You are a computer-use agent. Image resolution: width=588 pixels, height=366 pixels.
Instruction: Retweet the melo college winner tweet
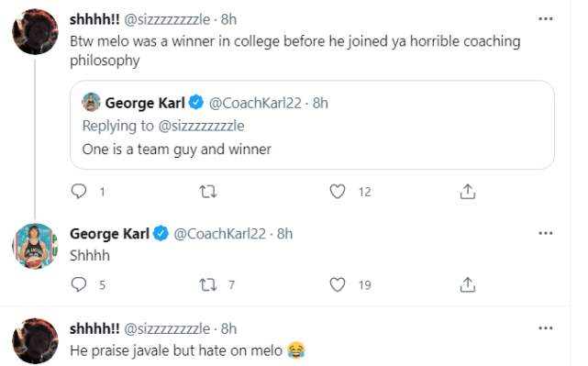(208, 192)
